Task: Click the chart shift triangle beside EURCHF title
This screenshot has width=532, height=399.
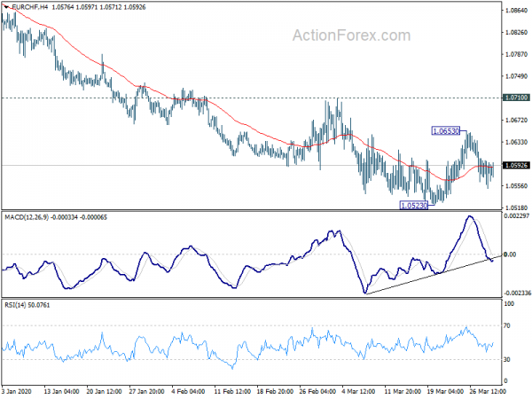Action: coord(6,7)
